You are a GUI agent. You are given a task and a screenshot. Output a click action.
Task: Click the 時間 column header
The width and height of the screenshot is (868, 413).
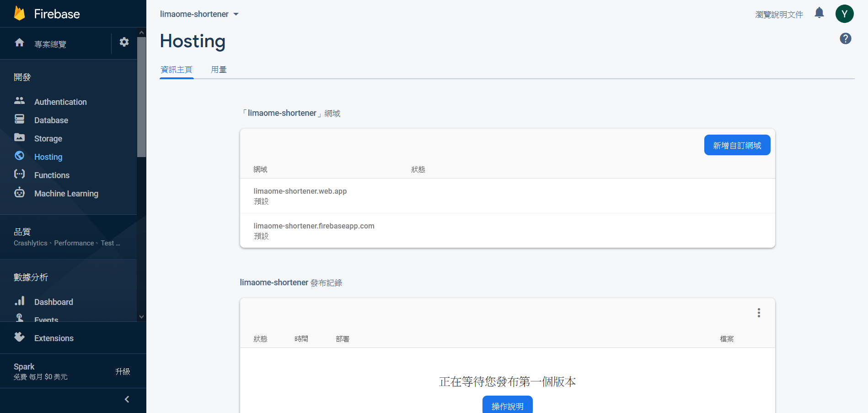[301, 339]
